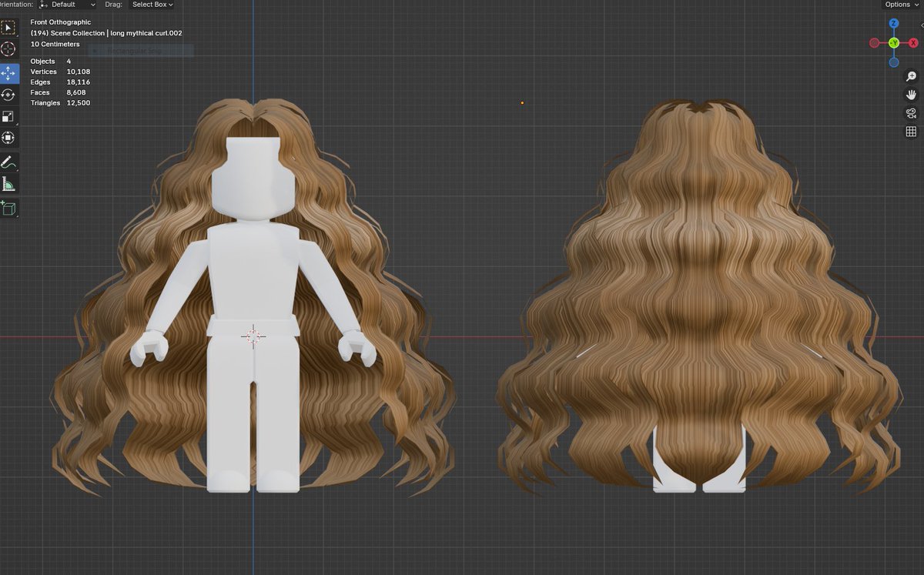Click the Front Orthographic view label
The height and width of the screenshot is (575, 924).
point(60,22)
